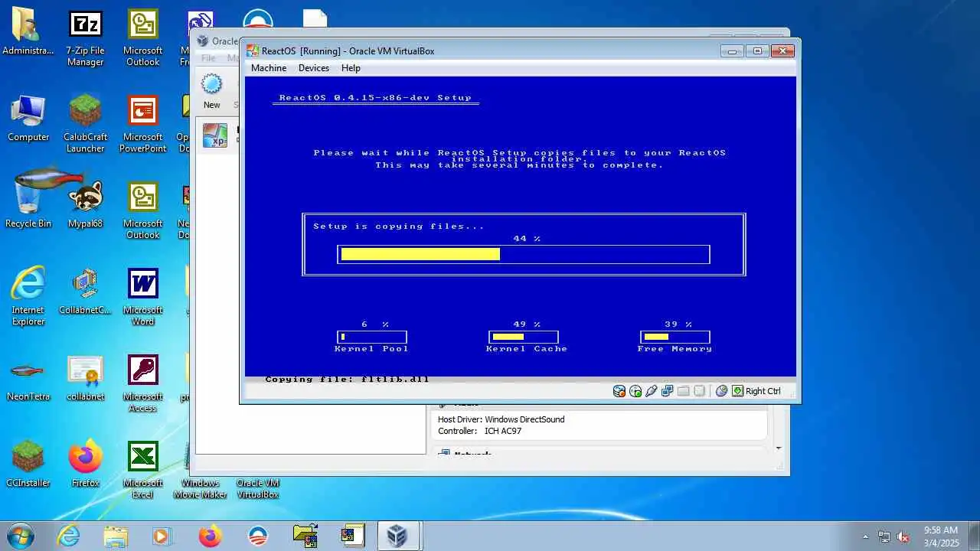Launch Firefox from the taskbar

(x=210, y=536)
